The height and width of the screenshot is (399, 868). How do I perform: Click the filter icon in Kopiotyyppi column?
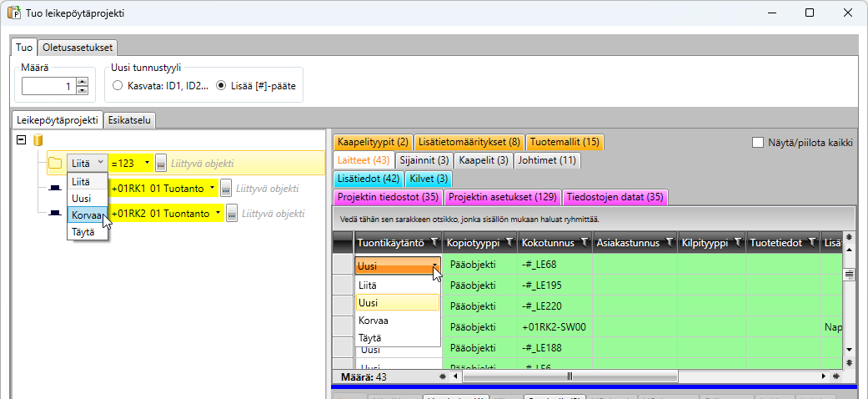click(x=509, y=243)
